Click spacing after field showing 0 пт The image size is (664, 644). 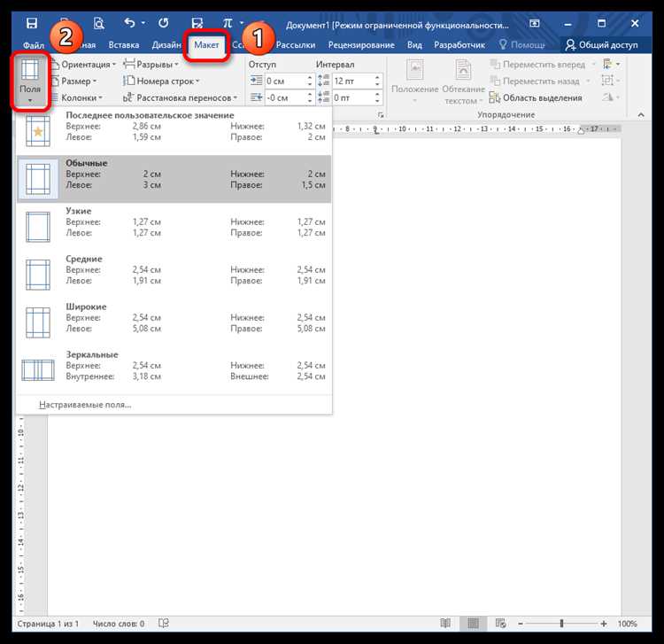coord(352,97)
